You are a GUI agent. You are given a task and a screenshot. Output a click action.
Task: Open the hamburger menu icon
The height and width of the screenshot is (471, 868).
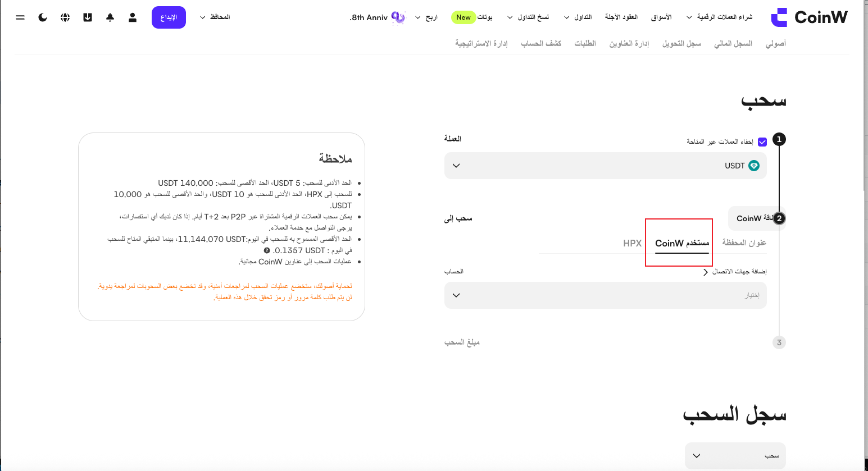click(20, 17)
